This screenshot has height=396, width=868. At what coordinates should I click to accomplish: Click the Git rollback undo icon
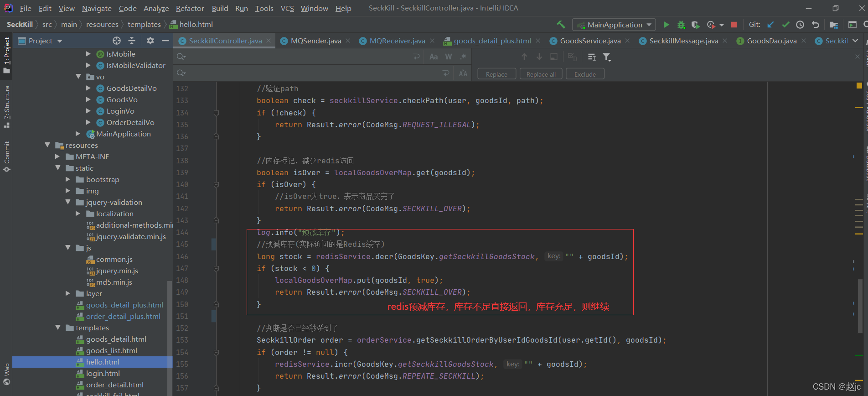coord(816,25)
